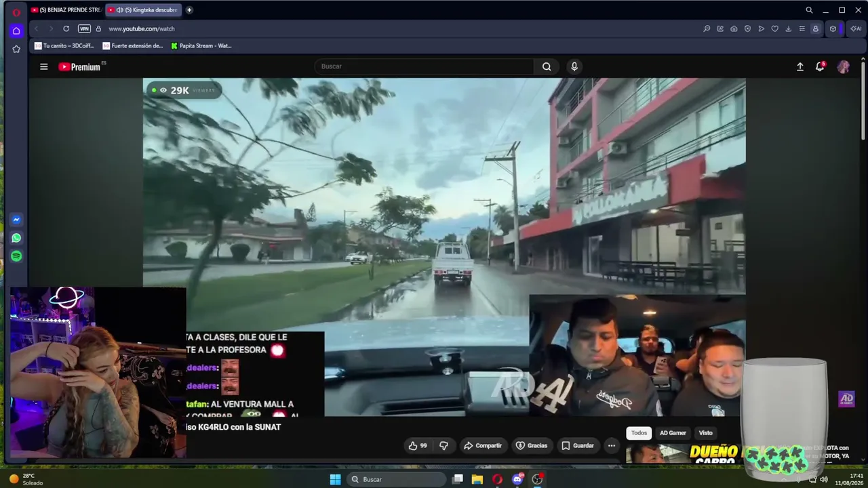Open the ad blocker shield icon
This screenshot has width=868, height=488.
[x=747, y=28]
